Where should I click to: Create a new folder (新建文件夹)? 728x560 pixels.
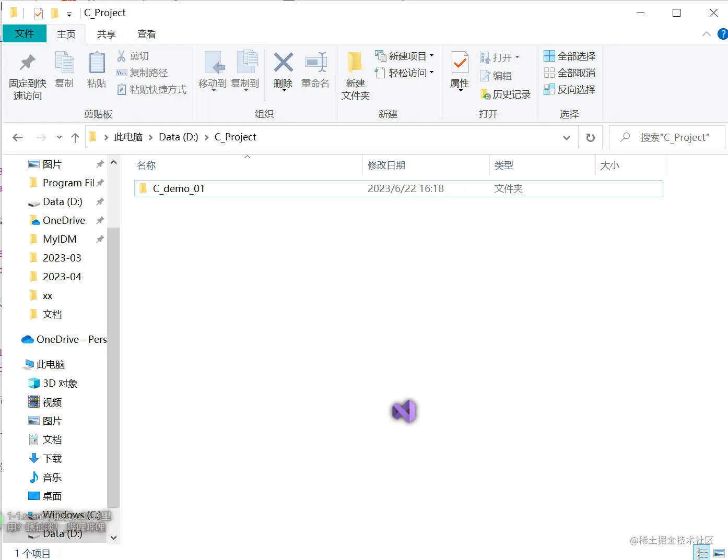tap(356, 76)
